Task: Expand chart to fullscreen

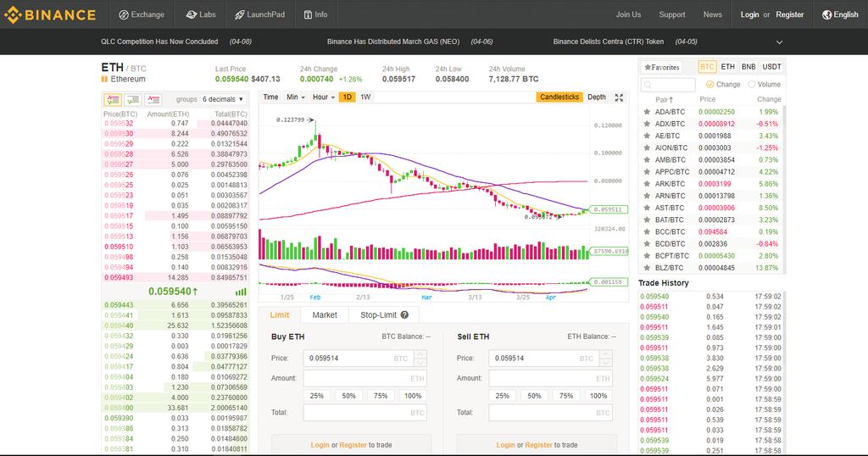Action: (619, 97)
